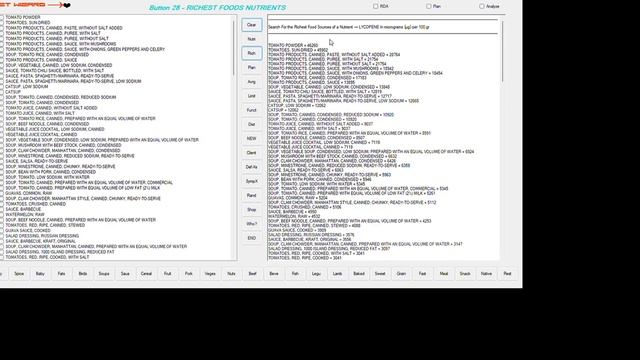The image size is (640, 360).
Task: Select the Beve food category
Action: 273,274
